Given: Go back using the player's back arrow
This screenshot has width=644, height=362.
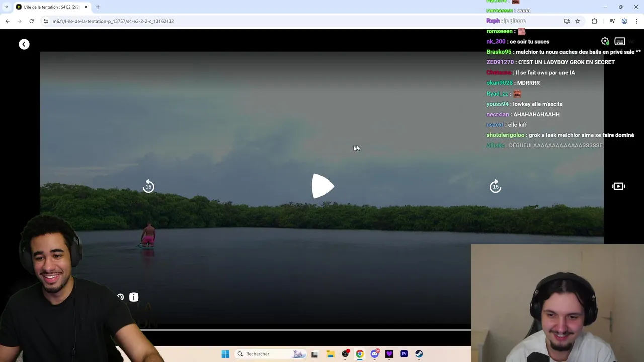Looking at the screenshot, I should click(24, 44).
